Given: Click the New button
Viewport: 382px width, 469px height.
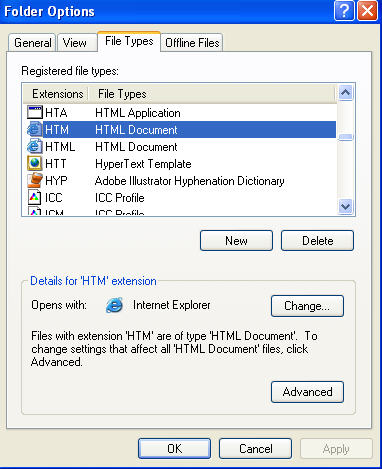Looking at the screenshot, I should tap(236, 241).
